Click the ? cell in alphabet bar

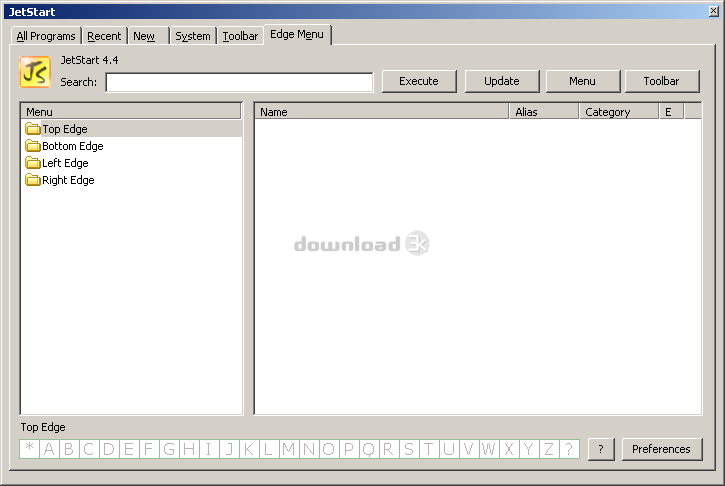[x=569, y=449]
